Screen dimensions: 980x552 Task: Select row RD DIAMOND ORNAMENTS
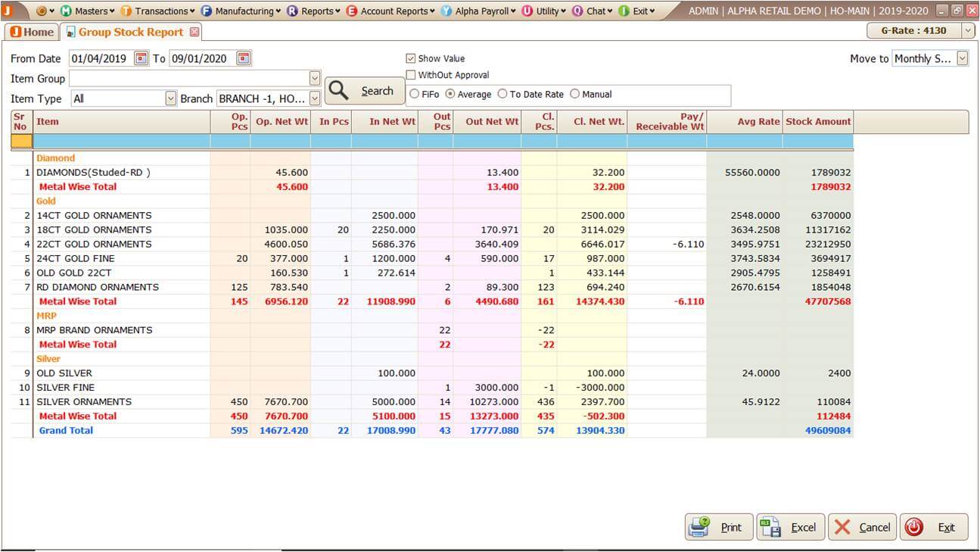(431, 288)
